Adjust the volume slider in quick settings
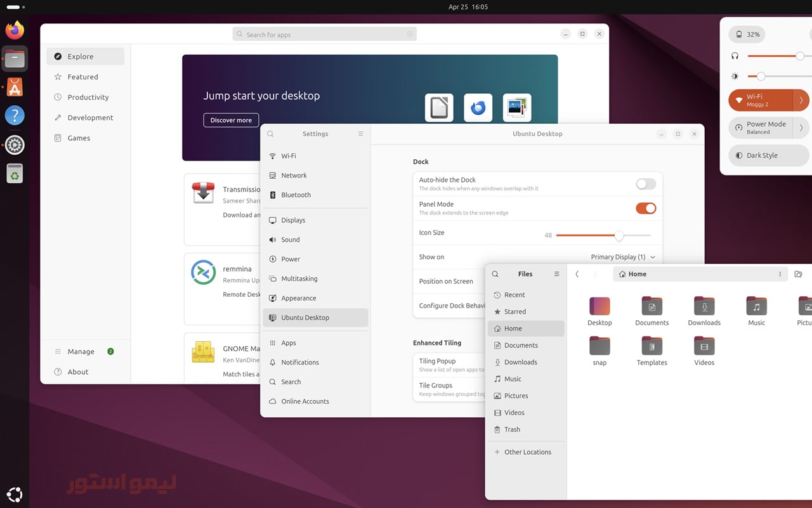Image resolution: width=812 pixels, height=508 pixels. [779, 56]
